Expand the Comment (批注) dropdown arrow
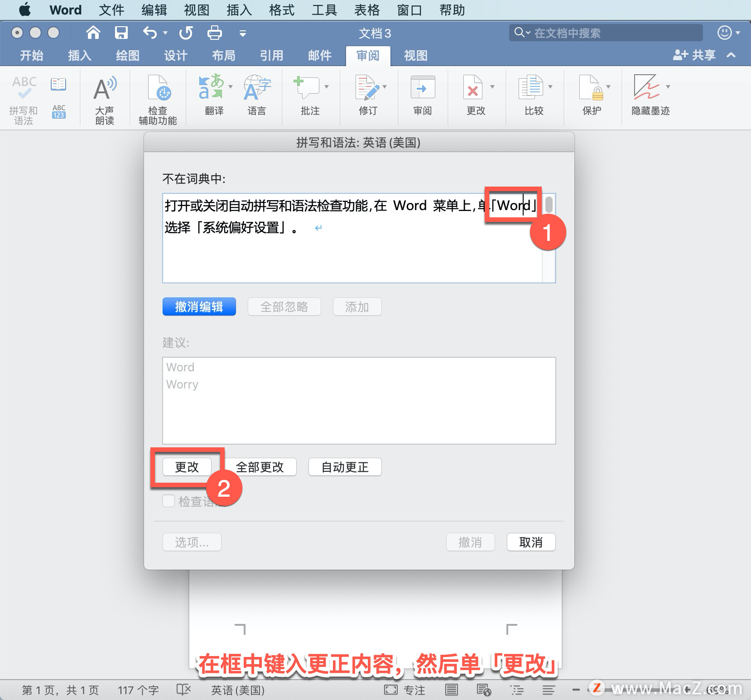The width and height of the screenshot is (751, 700). [x=326, y=86]
